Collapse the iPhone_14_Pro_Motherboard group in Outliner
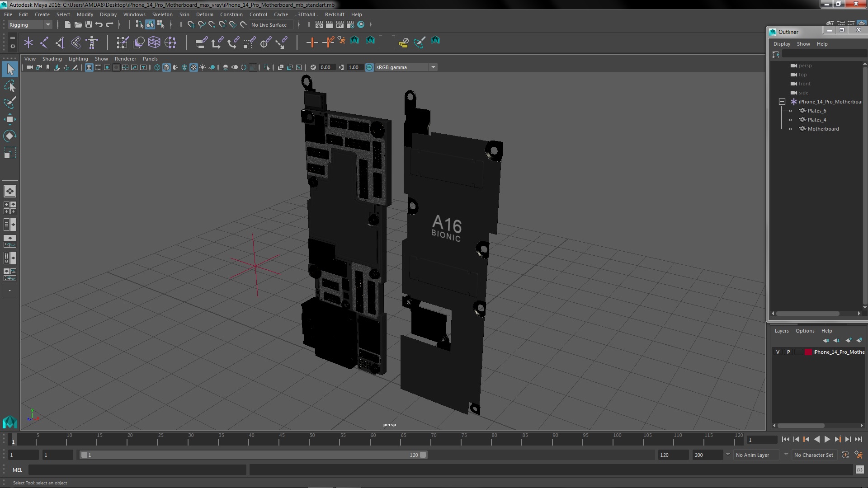The image size is (868, 488). pyautogui.click(x=782, y=102)
